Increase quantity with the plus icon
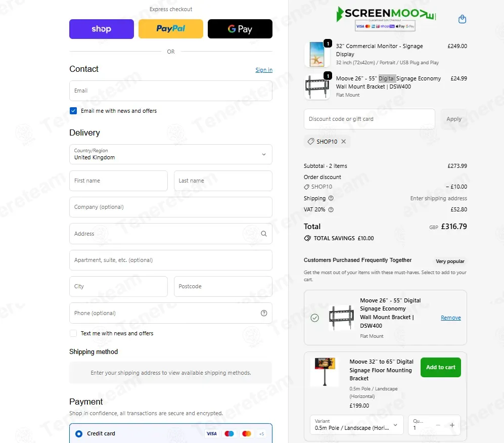504x443 pixels. 452,425
